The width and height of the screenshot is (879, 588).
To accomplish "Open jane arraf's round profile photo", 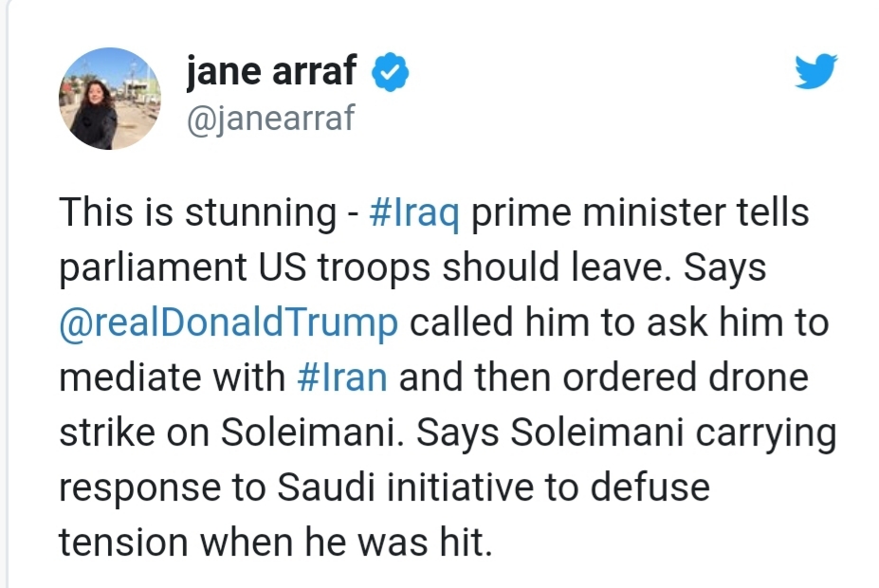I will coord(110,99).
